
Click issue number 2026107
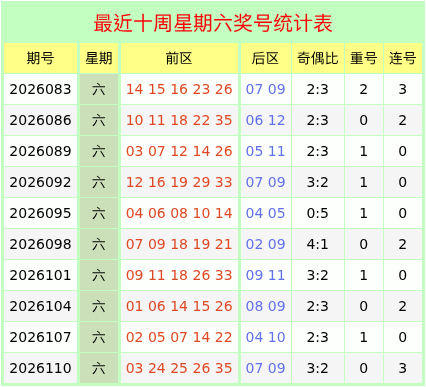[40, 337]
